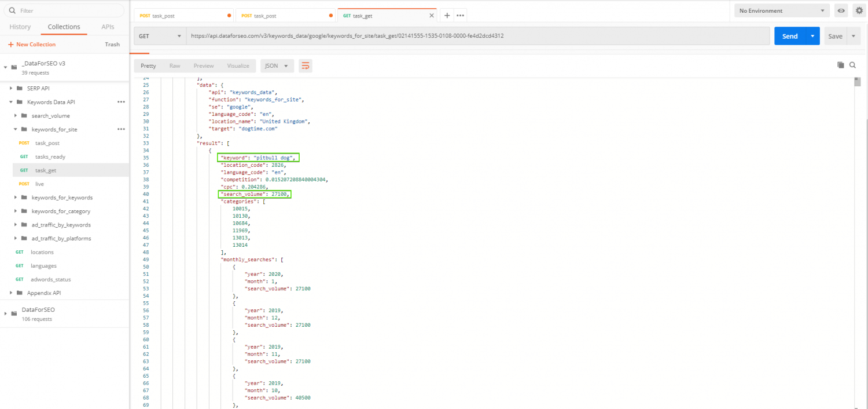The width and height of the screenshot is (868, 409).
Task: Open in-response search with the magnifier icon
Action: [x=852, y=65]
